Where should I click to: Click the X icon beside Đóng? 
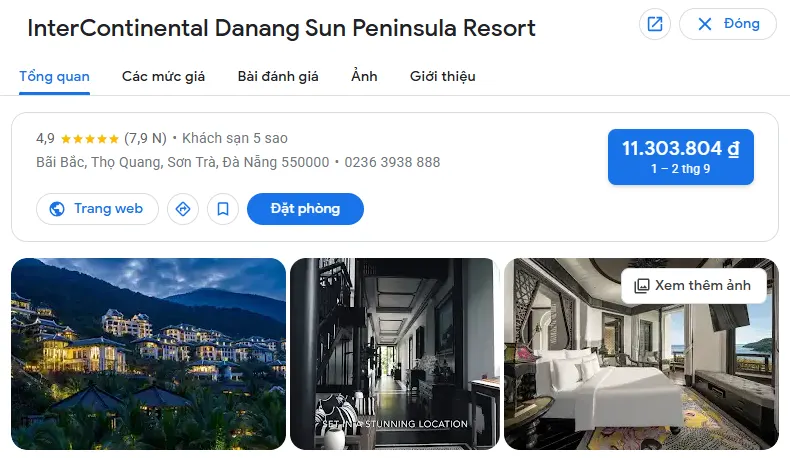[x=705, y=24]
